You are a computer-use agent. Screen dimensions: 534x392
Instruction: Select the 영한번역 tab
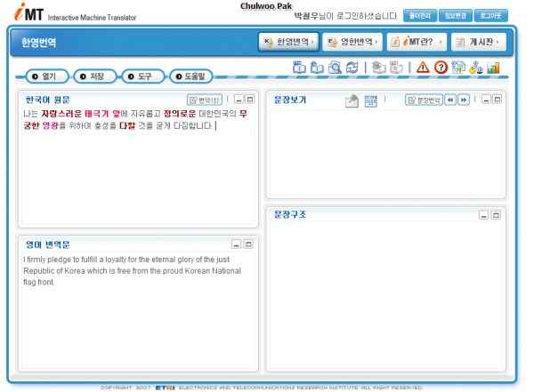pos(352,42)
